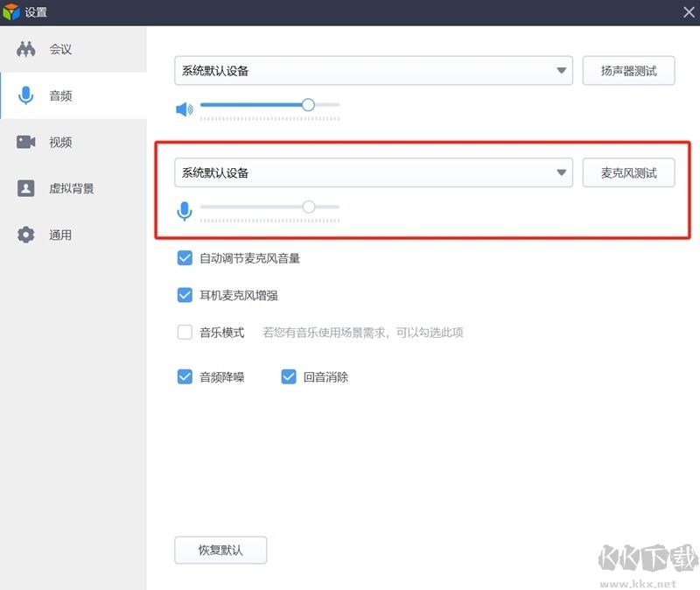The image size is (700, 590).
Task: Uncheck 回音消除 (Echo cancellation)
Action: pos(289,376)
